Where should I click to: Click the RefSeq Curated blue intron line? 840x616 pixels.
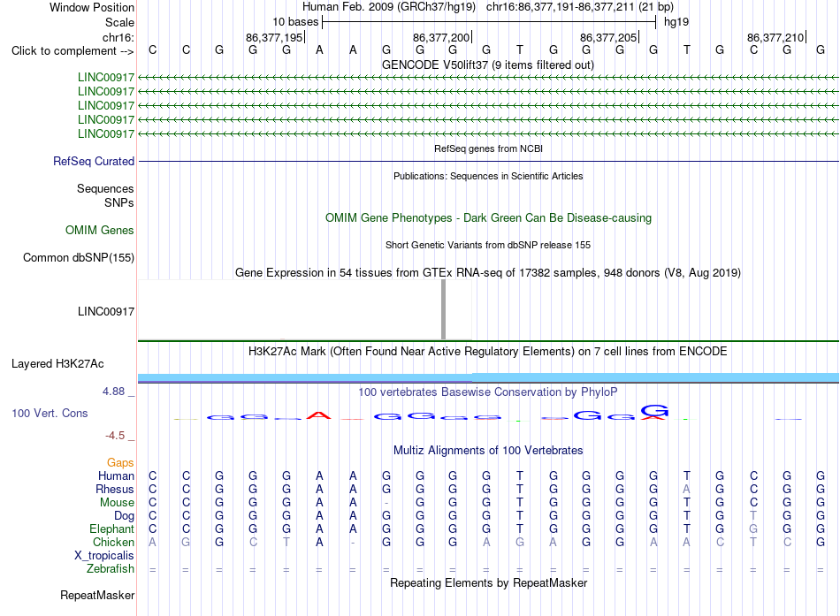point(489,161)
